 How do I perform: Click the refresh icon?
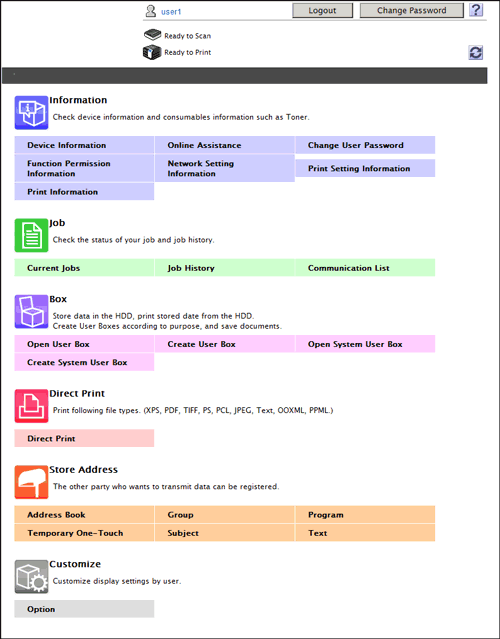point(476,53)
